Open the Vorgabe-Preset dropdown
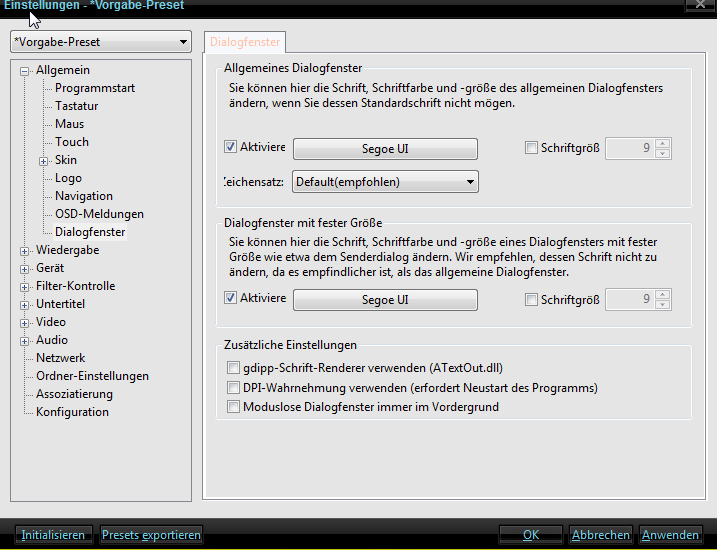This screenshot has height=550, width=717. click(100, 42)
